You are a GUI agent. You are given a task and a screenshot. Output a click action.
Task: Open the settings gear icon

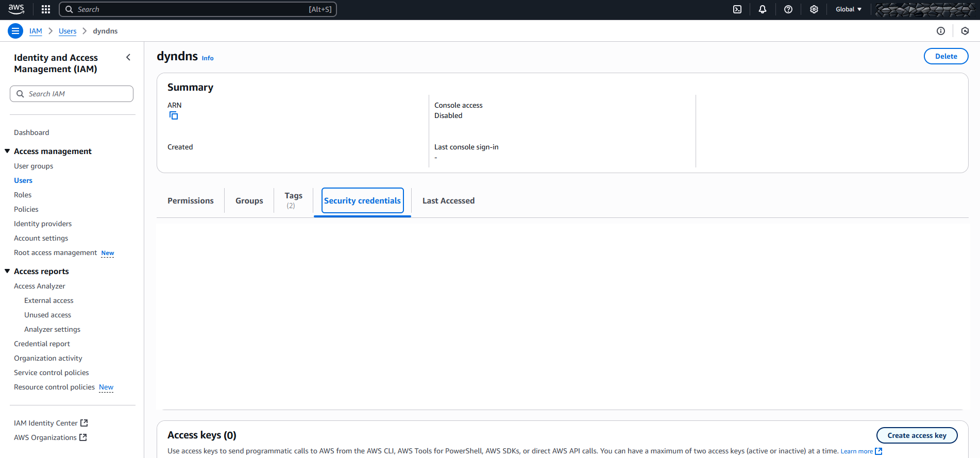click(814, 9)
